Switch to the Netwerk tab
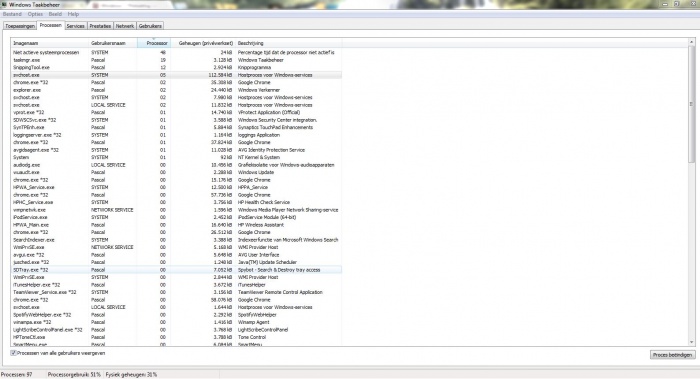700x379 pixels. [x=125, y=26]
